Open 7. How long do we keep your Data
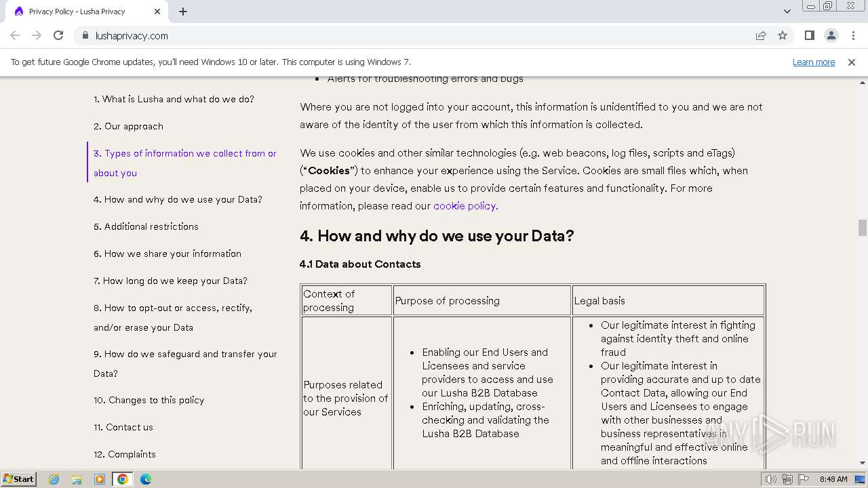868x488 pixels. coord(170,281)
